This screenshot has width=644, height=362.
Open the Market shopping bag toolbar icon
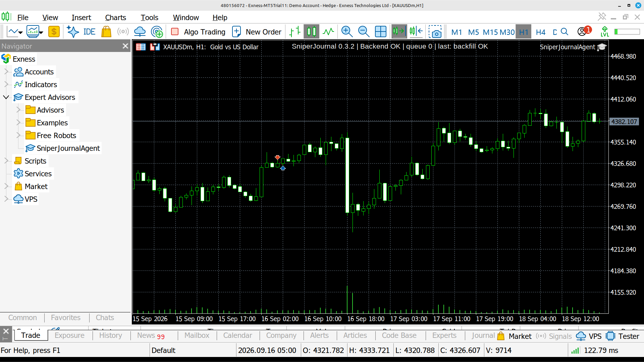(106, 32)
